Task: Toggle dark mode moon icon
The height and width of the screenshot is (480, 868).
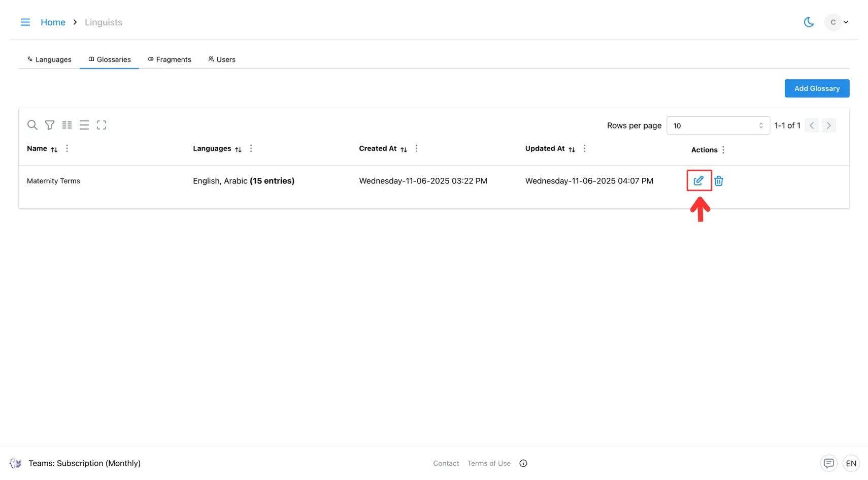Action: click(x=809, y=22)
